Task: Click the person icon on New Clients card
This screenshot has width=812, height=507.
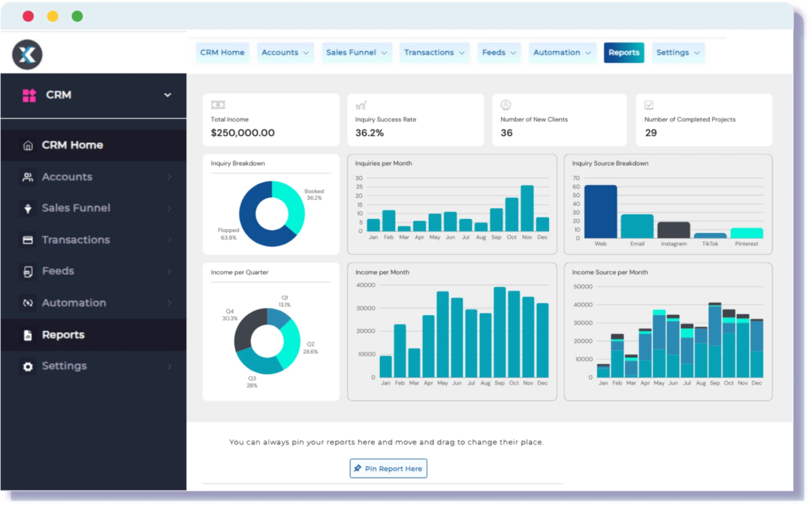Action: coord(506,104)
